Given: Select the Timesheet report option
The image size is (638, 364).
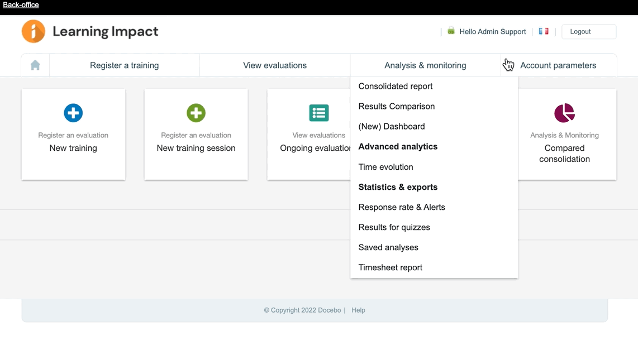Looking at the screenshot, I should pos(390,267).
